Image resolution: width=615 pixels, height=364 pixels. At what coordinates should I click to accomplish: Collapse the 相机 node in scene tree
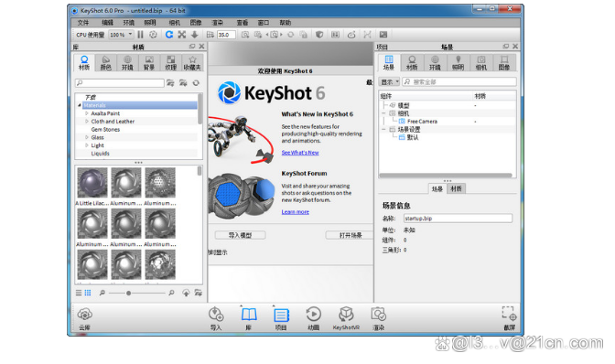[384, 113]
